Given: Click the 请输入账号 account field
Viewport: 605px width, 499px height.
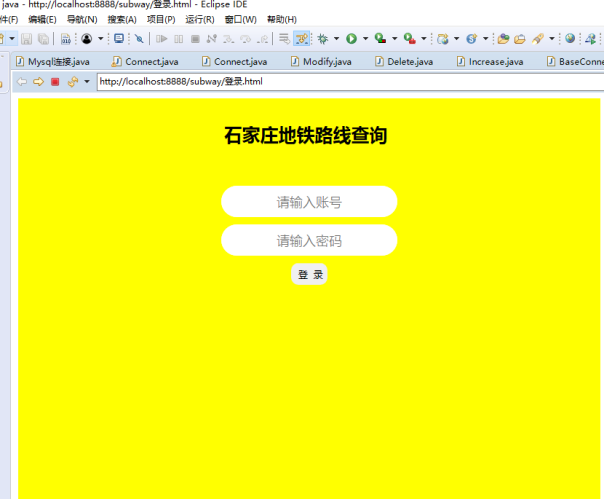Looking at the screenshot, I should pyautogui.click(x=309, y=202).
